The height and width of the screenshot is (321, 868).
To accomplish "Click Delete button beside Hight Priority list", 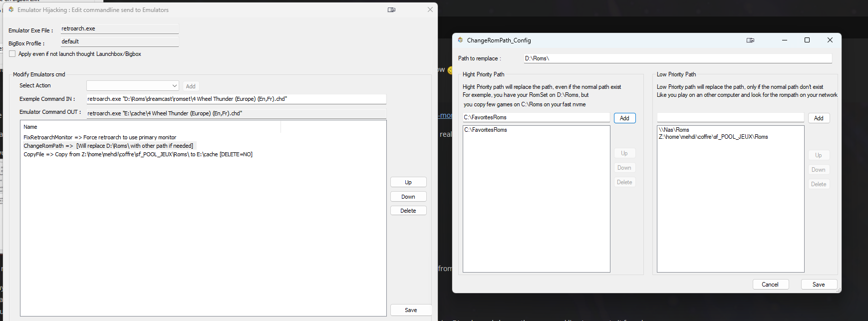I will pos(624,182).
